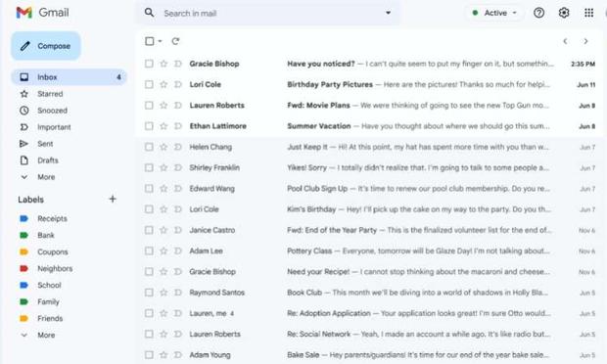The image size is (607, 364).
Task: Show search options dropdown arrow
Action: click(x=388, y=13)
